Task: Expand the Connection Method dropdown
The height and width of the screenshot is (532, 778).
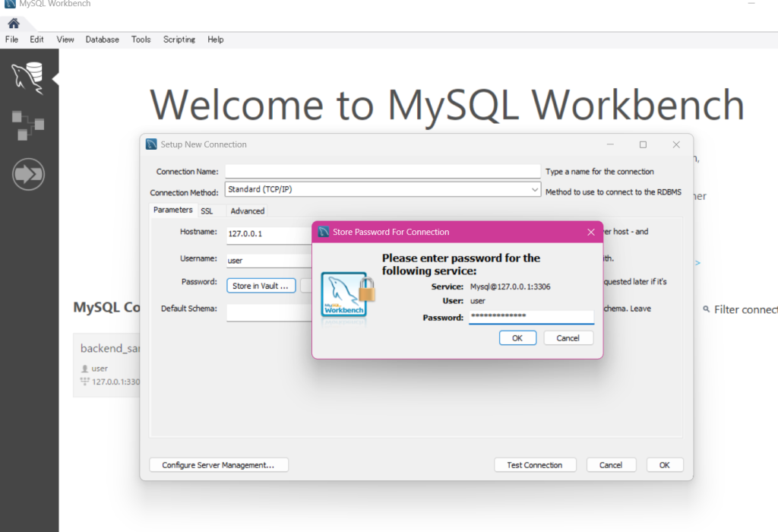Action: click(534, 189)
